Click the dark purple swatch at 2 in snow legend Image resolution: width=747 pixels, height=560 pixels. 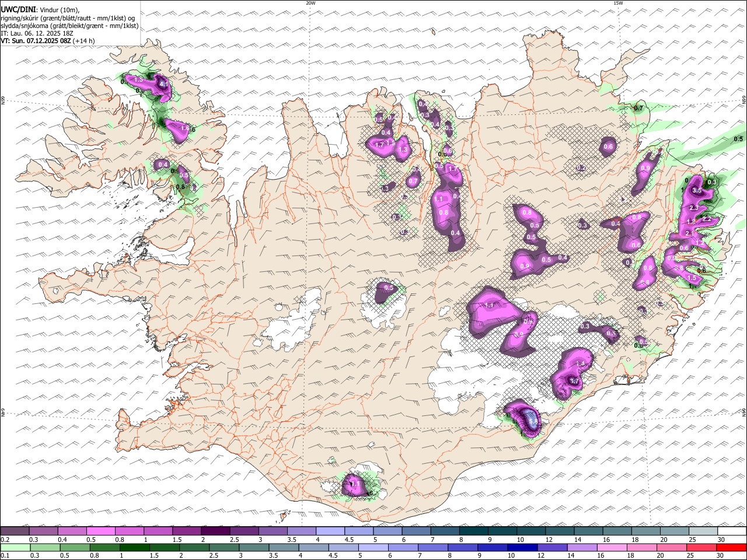pos(215,531)
